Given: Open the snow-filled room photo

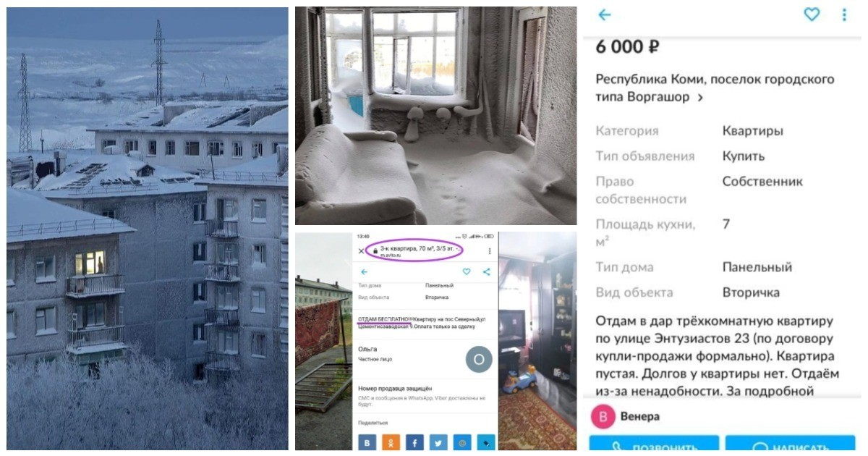Looking at the screenshot, I should pos(435,116).
